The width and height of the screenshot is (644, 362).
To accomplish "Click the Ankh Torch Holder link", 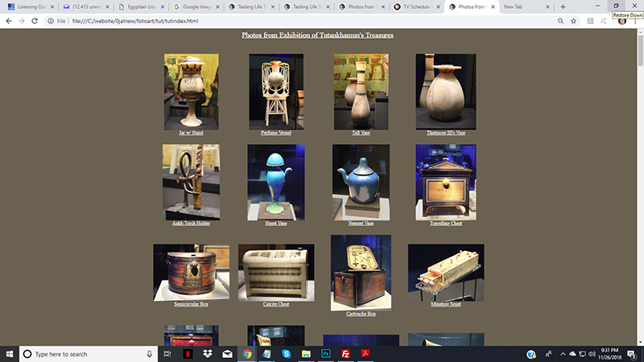I will [x=191, y=223].
